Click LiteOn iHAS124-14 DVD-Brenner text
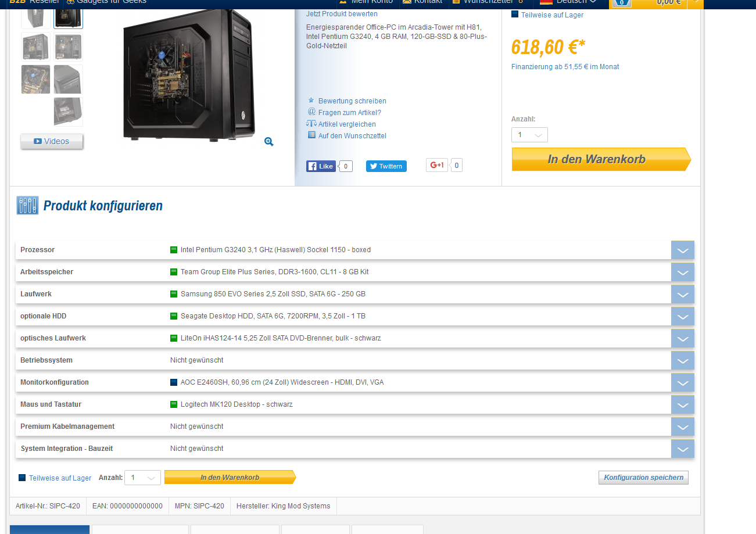This screenshot has width=756, height=534. coord(281,338)
